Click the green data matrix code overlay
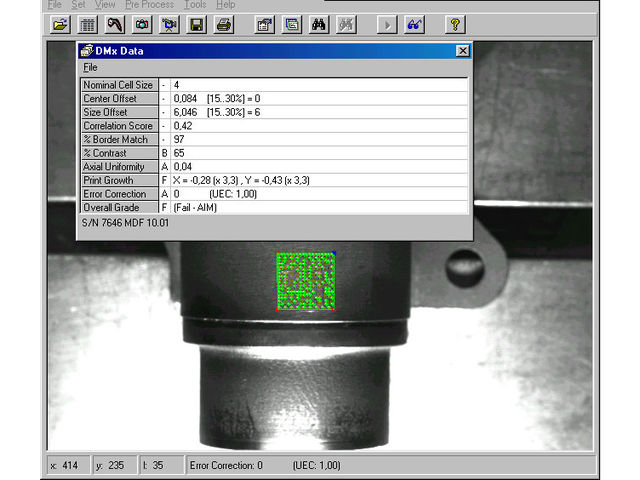The image size is (640, 480). [x=305, y=281]
